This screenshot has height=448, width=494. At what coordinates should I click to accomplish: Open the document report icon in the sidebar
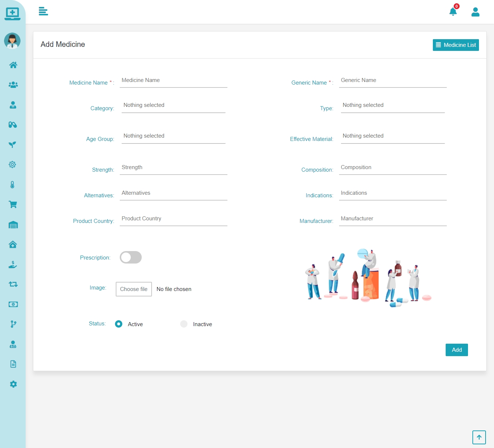13,364
